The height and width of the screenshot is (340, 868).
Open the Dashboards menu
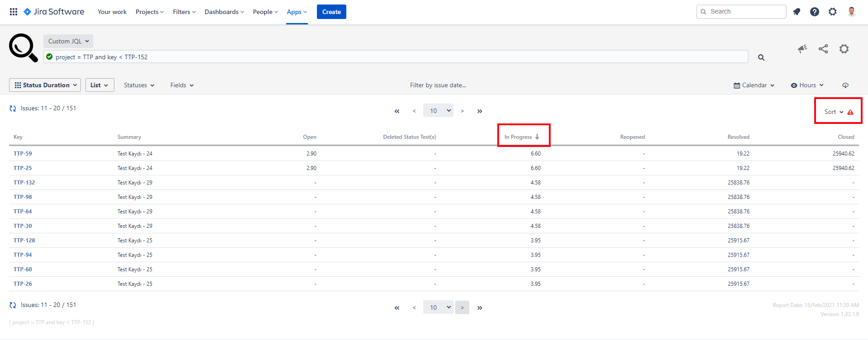click(x=224, y=12)
